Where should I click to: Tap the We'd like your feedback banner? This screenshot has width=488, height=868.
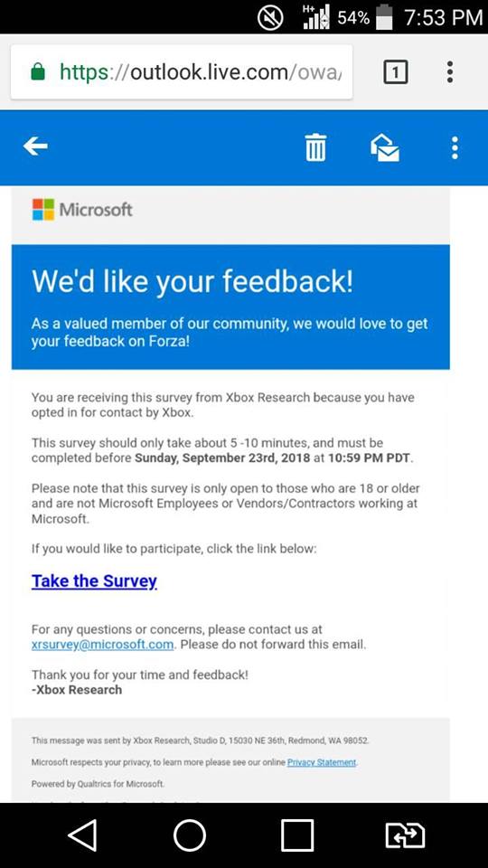[x=230, y=307]
